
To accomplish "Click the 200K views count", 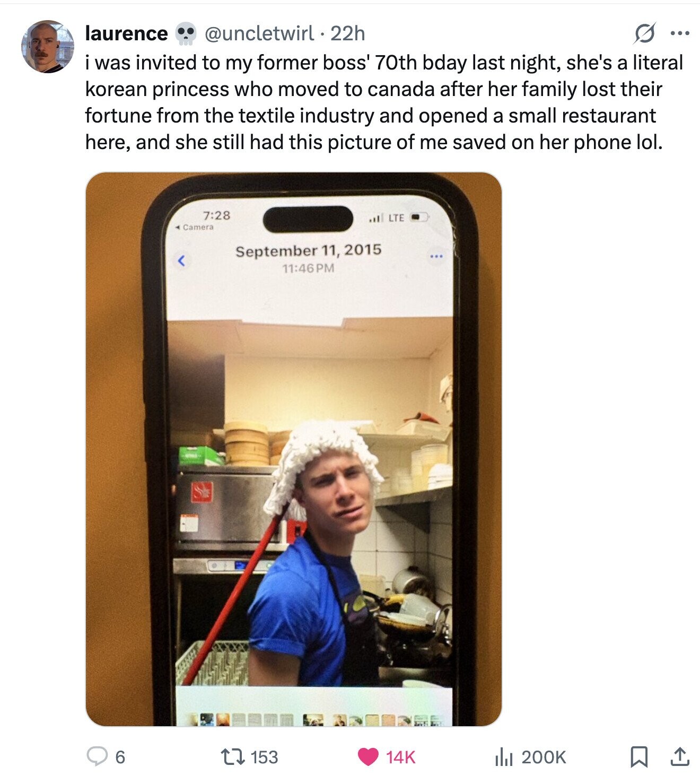I will (544, 757).
